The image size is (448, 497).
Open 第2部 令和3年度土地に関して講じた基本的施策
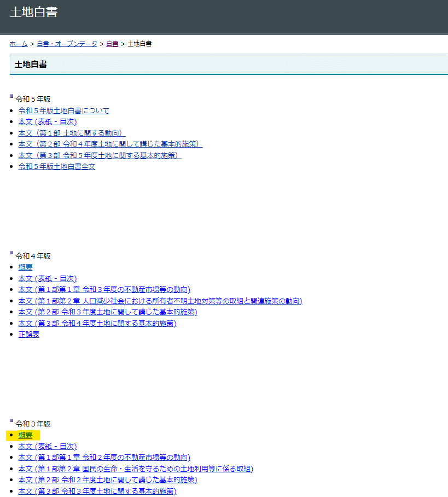coord(108,312)
